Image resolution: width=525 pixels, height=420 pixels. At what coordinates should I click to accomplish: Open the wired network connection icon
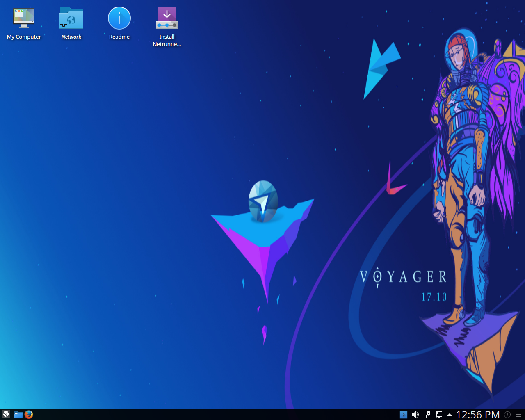[x=439, y=415]
